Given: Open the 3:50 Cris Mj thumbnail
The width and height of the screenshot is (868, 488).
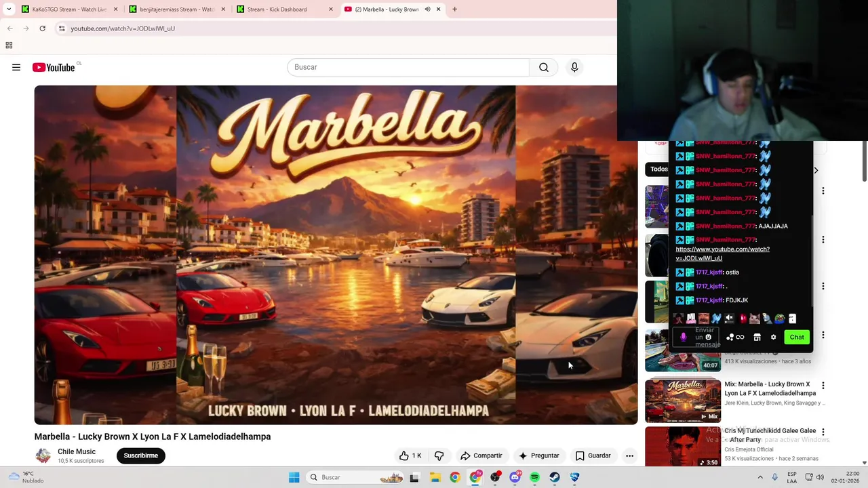Looking at the screenshot, I should [x=683, y=447].
